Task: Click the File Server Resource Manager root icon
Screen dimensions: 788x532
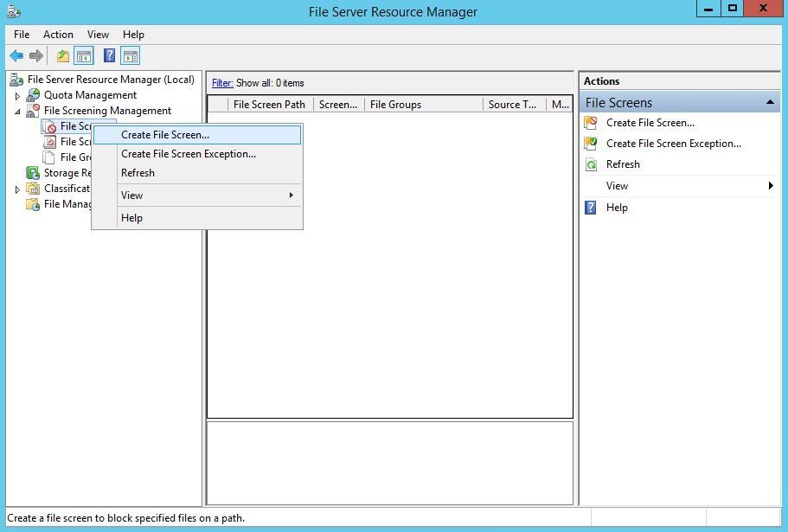Action: point(16,80)
